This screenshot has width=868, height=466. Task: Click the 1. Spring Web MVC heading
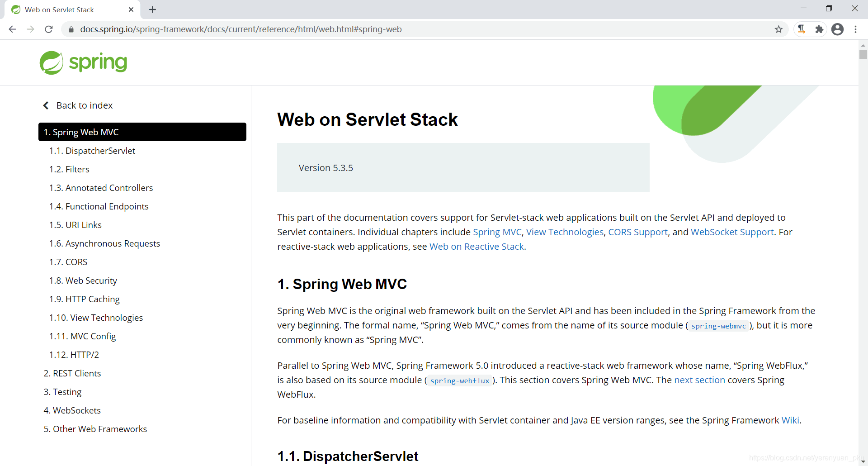tap(342, 284)
